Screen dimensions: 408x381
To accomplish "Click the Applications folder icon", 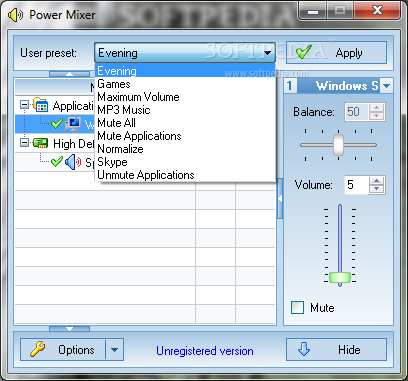I will pos(40,105).
